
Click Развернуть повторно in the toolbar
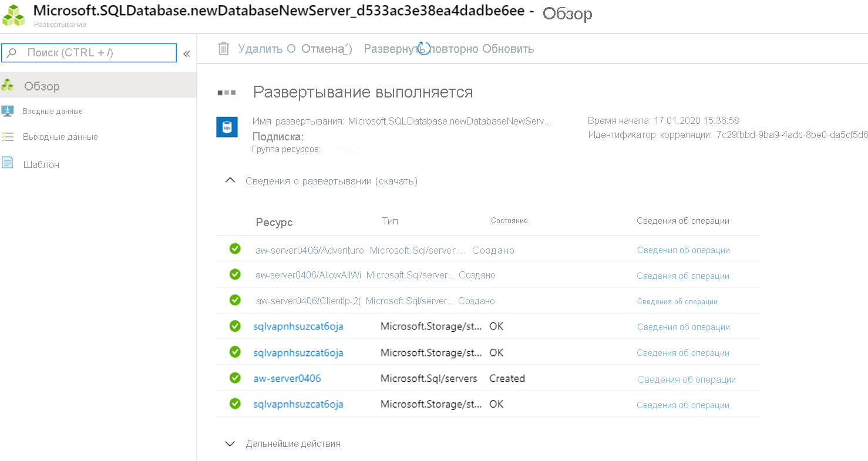(421, 49)
